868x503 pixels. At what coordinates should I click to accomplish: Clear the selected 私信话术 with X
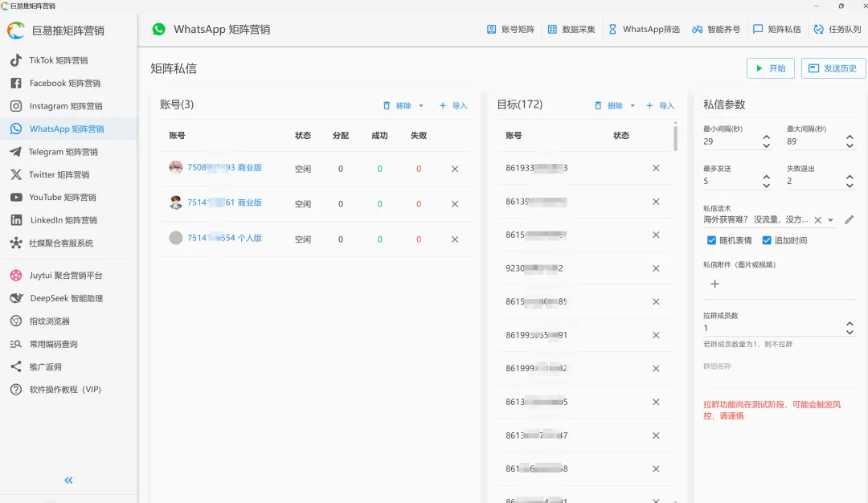pyautogui.click(x=817, y=220)
